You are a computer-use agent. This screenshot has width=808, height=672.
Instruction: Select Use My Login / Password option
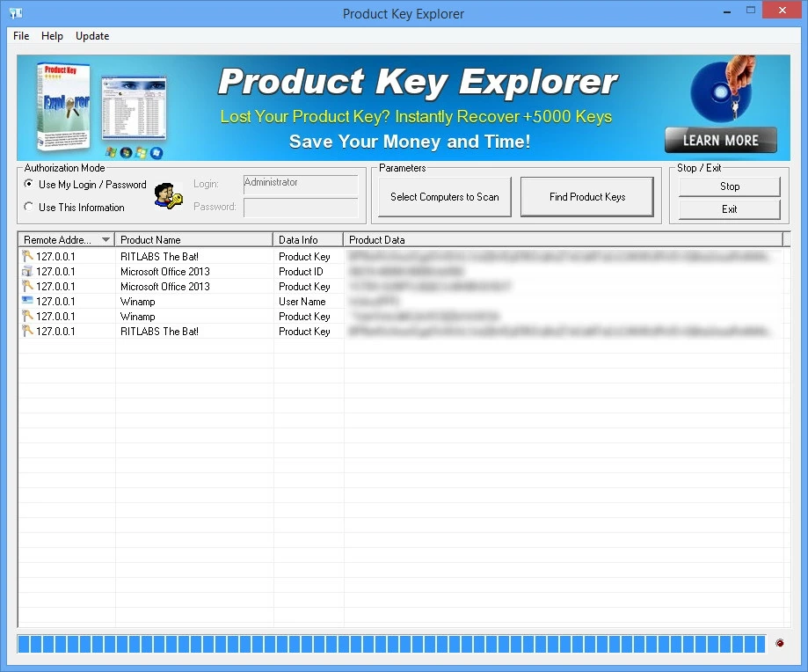[85, 185]
